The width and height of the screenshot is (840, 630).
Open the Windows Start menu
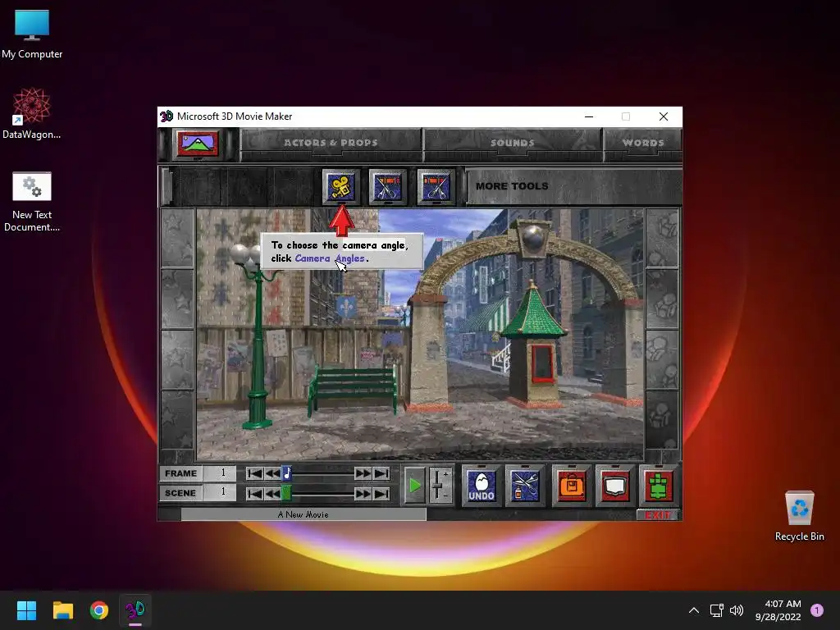(x=26, y=610)
